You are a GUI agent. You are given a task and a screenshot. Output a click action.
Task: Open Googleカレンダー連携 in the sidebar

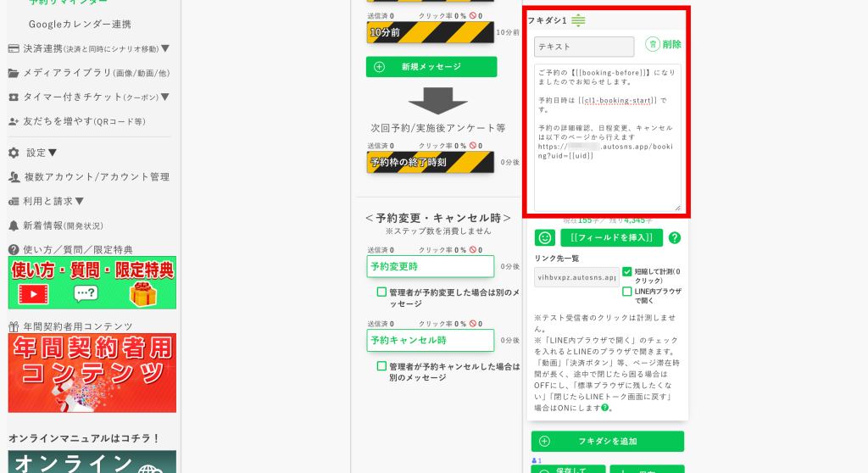[80, 25]
